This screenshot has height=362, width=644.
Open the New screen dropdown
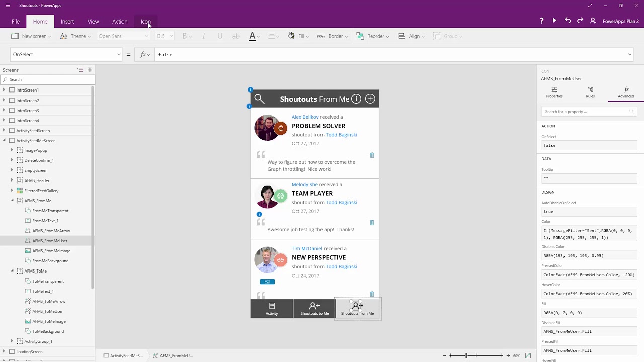pyautogui.click(x=31, y=36)
